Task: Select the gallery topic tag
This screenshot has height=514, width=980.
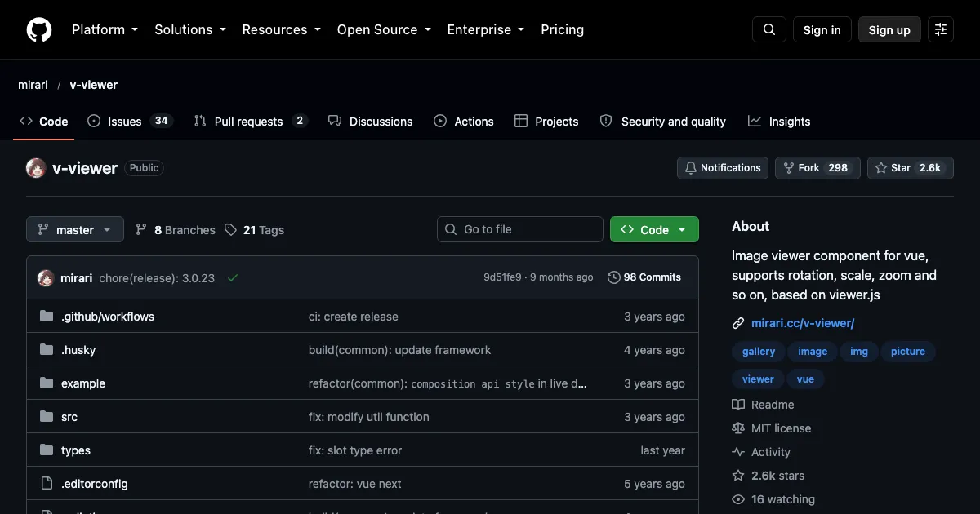Action: coord(759,352)
